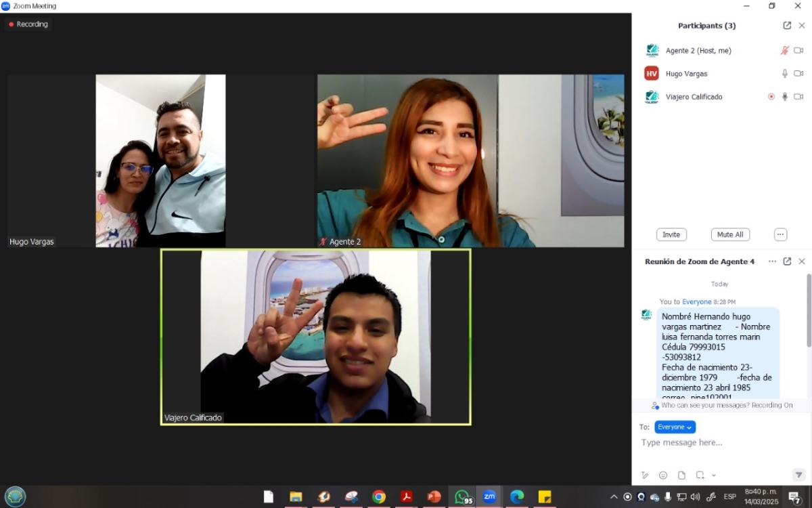Open WhatsApp from the taskbar

(462, 497)
